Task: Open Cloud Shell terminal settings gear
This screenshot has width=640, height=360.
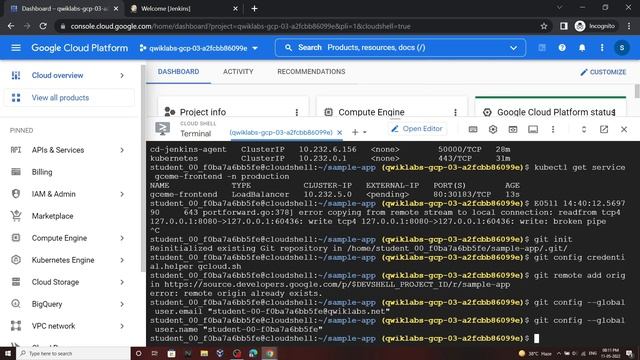Action: (493, 129)
